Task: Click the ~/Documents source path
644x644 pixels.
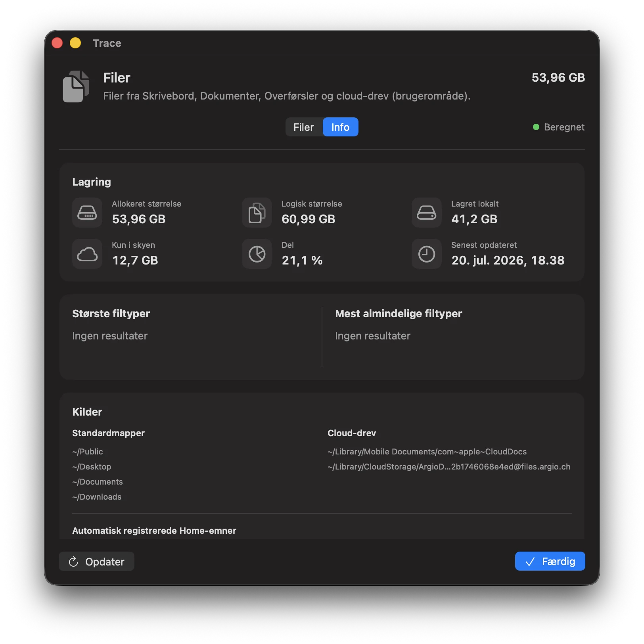Action: pos(98,482)
